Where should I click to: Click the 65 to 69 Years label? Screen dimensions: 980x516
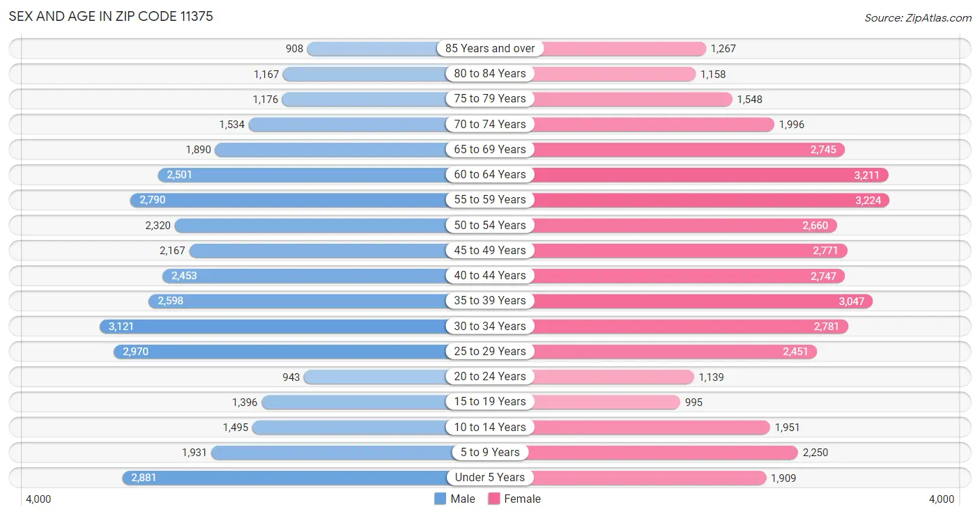tap(490, 149)
